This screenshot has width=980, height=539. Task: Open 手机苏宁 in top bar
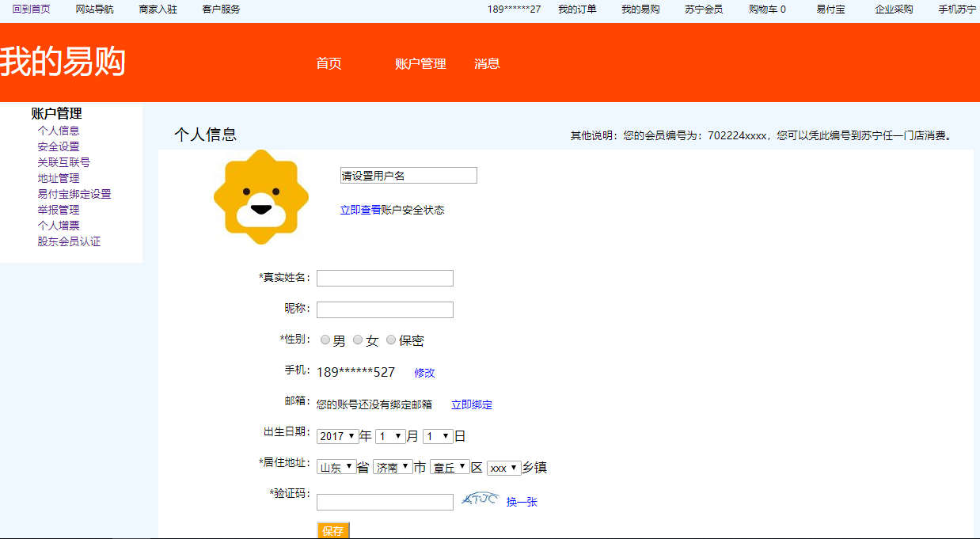(x=957, y=9)
